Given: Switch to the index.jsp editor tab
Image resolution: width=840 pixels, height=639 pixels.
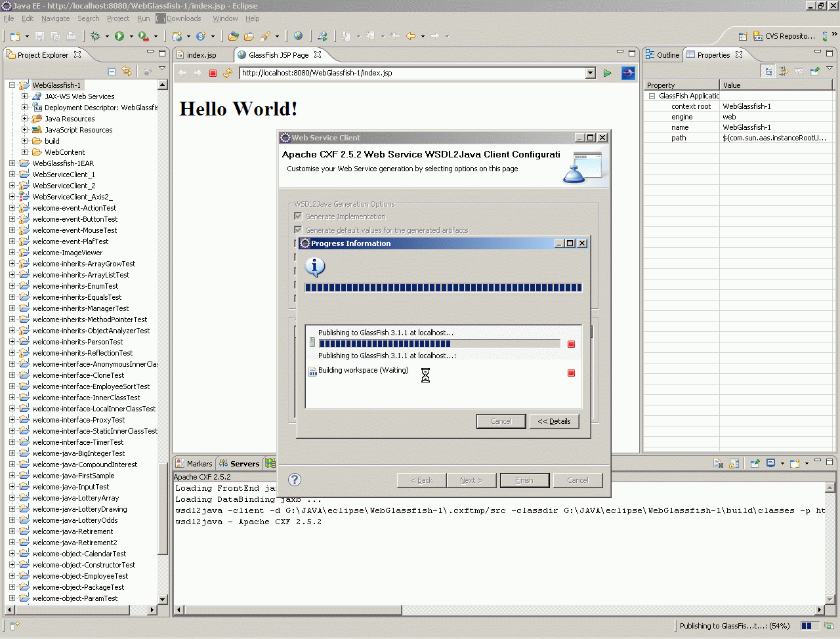Looking at the screenshot, I should (201, 55).
